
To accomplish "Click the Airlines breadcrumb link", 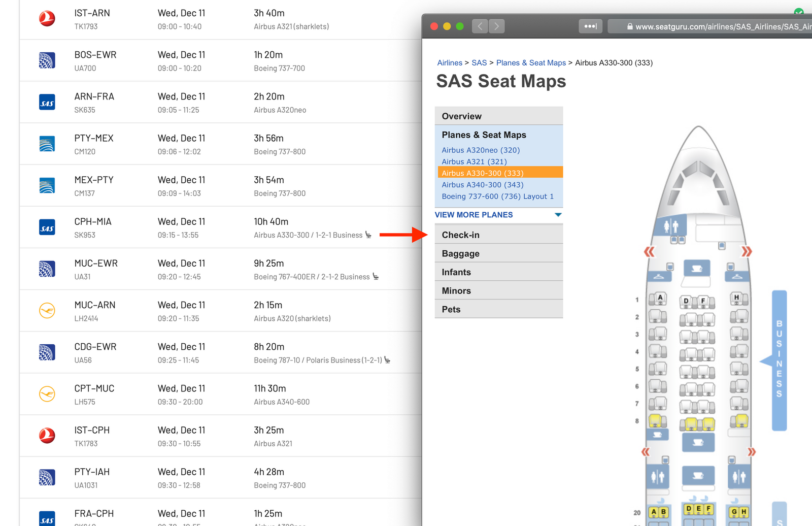I will [450, 63].
